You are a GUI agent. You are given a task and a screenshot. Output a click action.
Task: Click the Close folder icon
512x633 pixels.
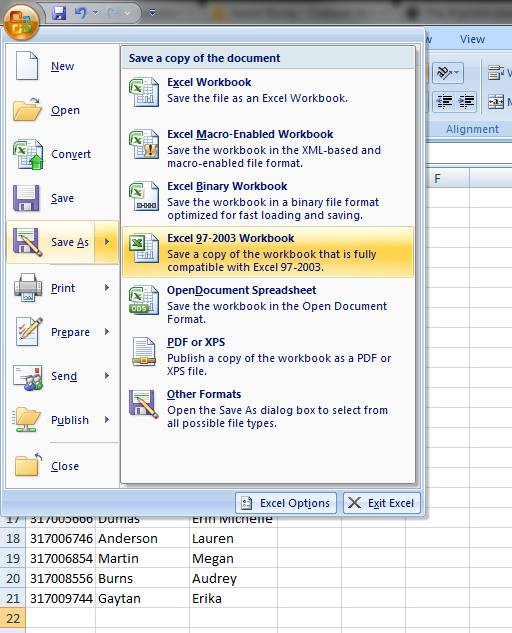click(x=28, y=465)
